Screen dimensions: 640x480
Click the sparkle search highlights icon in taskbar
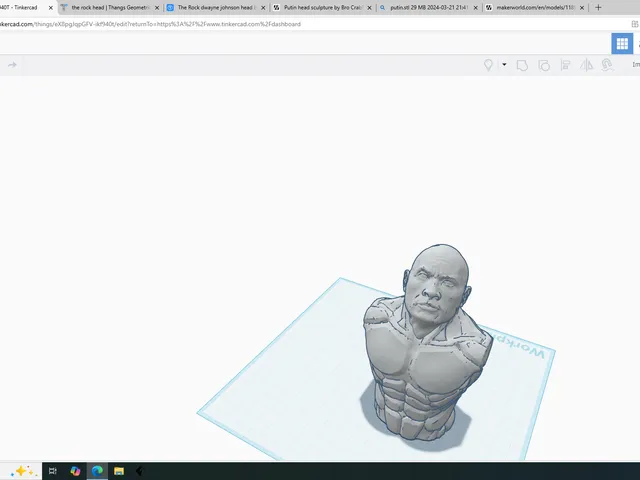click(x=24, y=471)
